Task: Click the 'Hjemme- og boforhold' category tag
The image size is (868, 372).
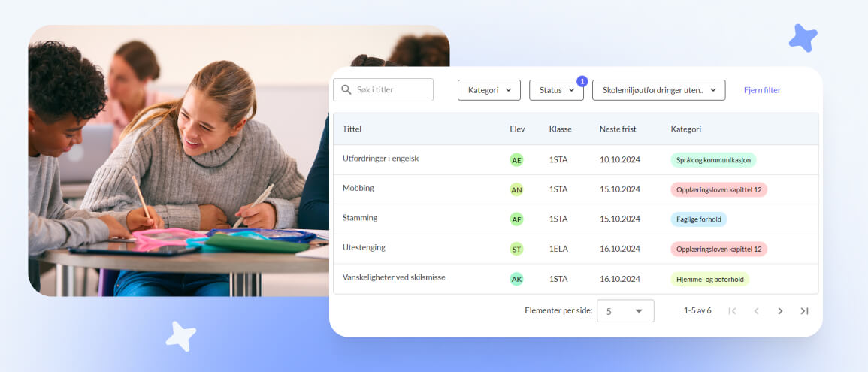Action: click(709, 279)
